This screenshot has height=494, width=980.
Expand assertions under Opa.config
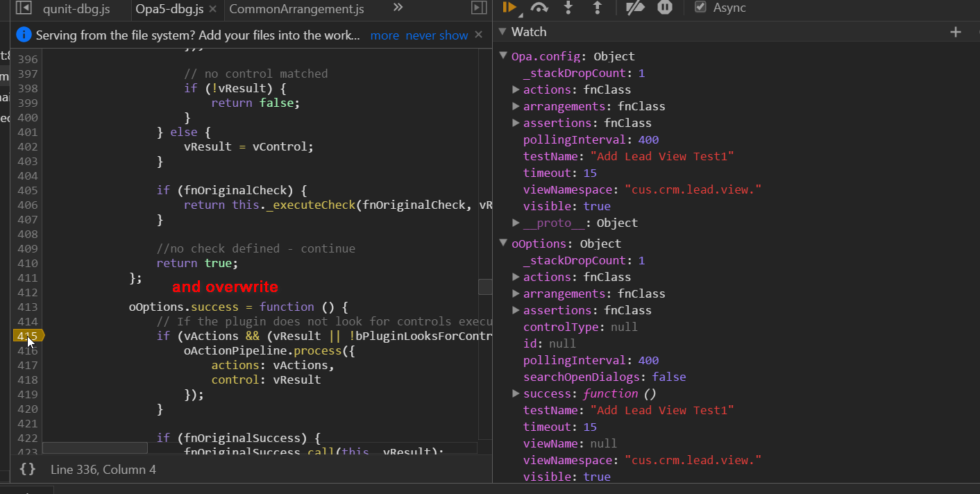coord(516,123)
